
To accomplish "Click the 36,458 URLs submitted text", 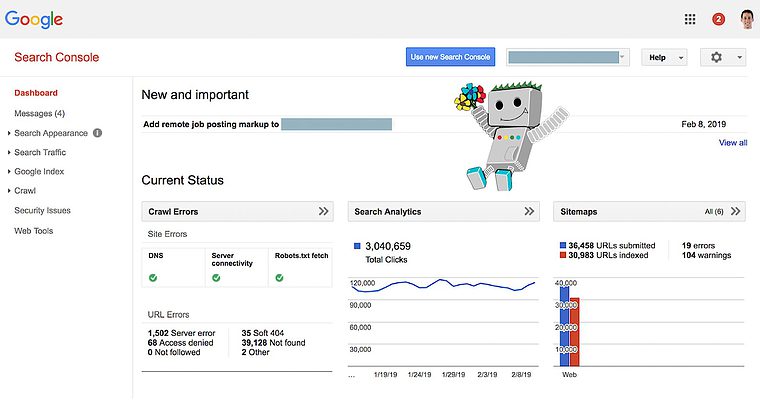I will point(612,245).
